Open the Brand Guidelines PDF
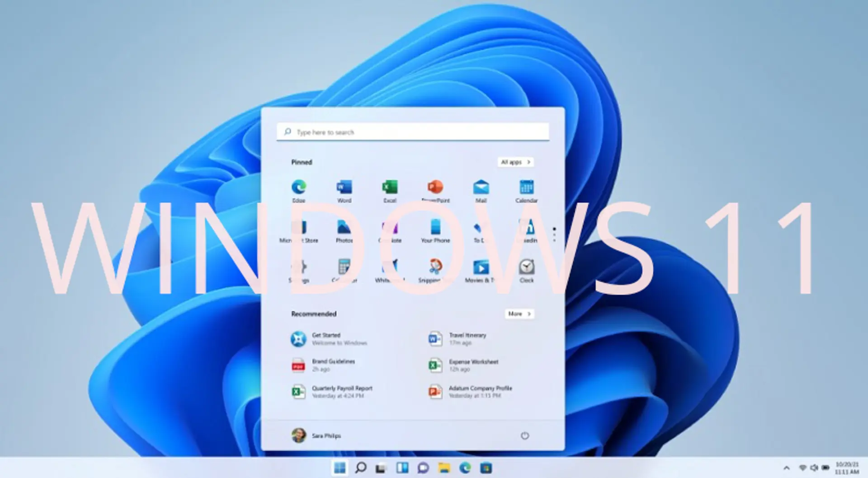 click(x=323, y=365)
